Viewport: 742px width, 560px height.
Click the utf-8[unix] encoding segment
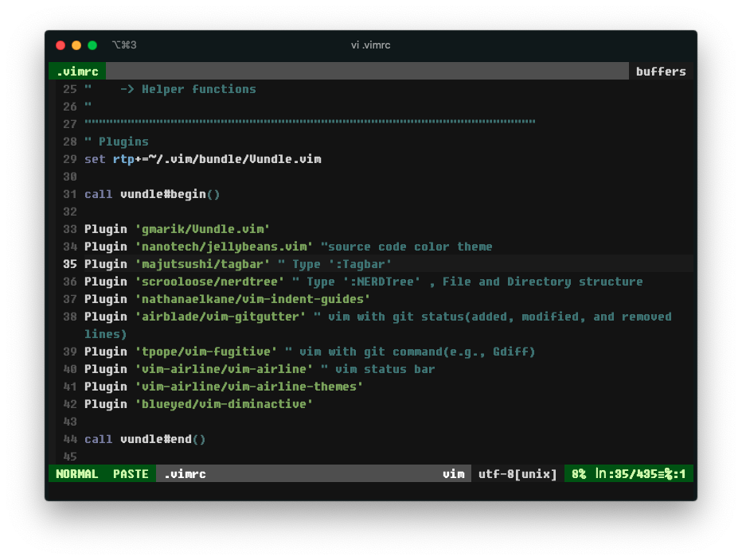517,474
